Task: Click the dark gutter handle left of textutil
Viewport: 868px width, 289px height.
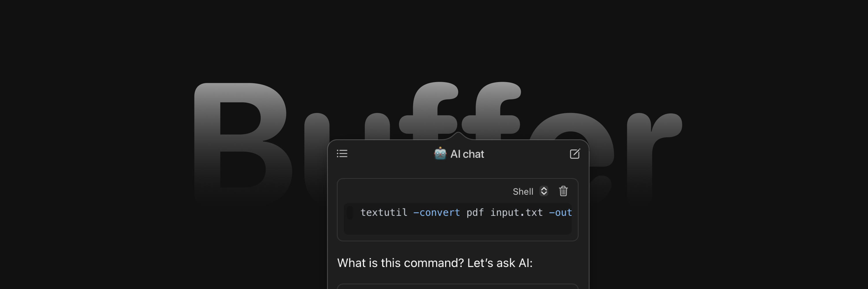Action: tap(350, 213)
